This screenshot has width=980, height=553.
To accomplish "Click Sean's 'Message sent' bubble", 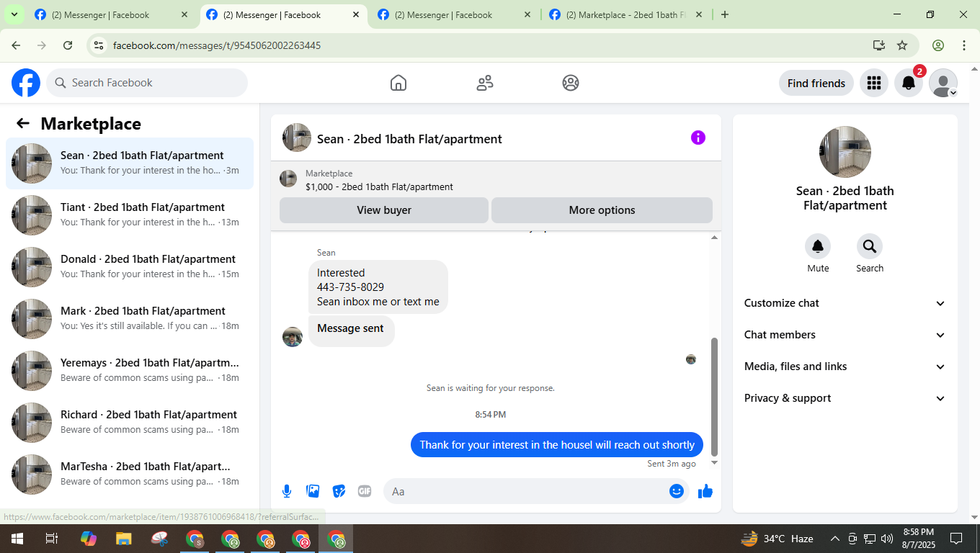I will pyautogui.click(x=352, y=331).
